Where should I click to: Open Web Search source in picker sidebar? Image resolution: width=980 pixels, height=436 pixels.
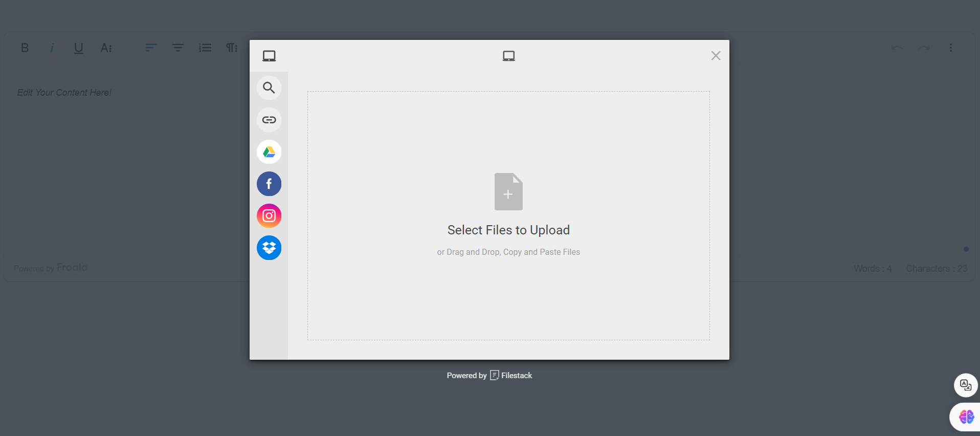[x=269, y=88]
